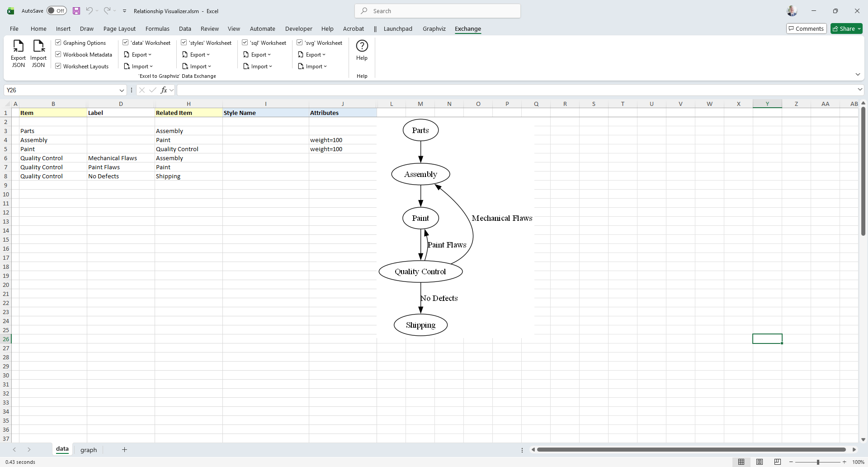This screenshot has height=467, width=868.
Task: Click the zoom slider handle
Action: click(x=818, y=462)
